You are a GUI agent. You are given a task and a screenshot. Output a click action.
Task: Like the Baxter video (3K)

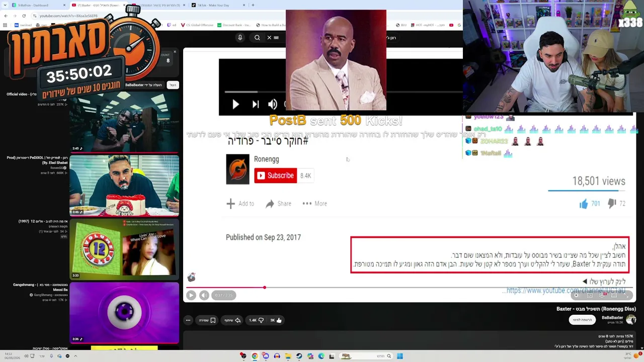tap(276, 320)
